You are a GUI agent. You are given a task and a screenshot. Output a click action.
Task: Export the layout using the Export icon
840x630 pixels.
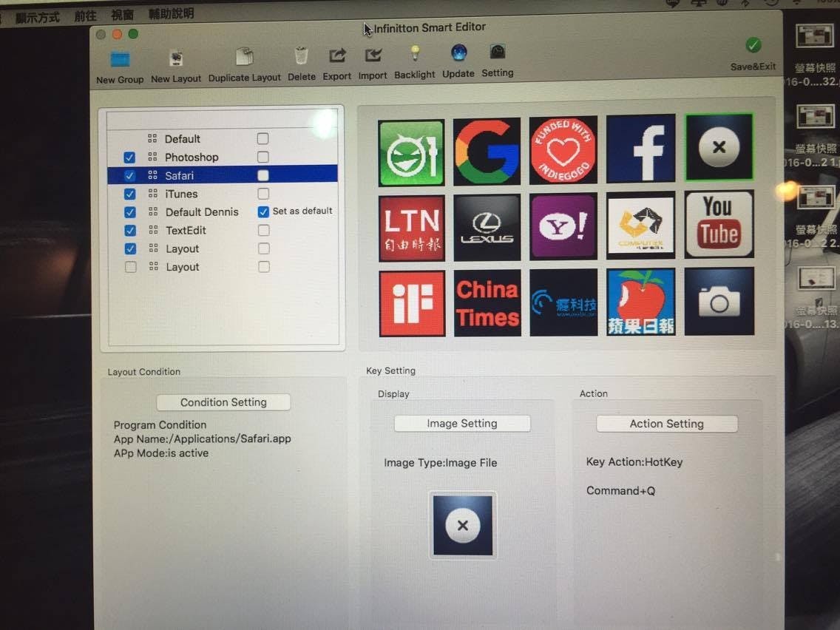337,55
